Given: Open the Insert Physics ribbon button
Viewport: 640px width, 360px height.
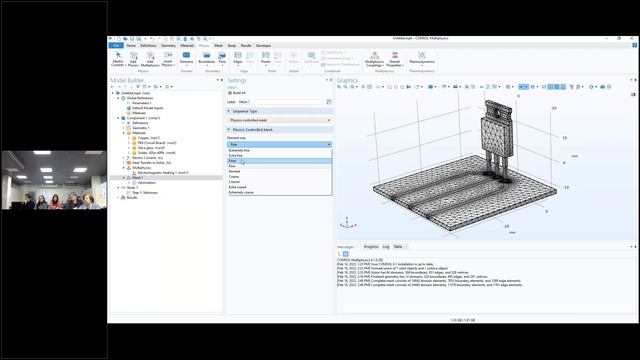Looking at the screenshot, I should [x=168, y=59].
